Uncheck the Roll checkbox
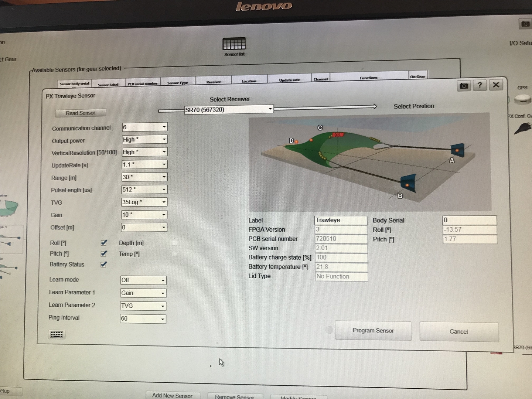The image size is (532, 399). coord(104,243)
